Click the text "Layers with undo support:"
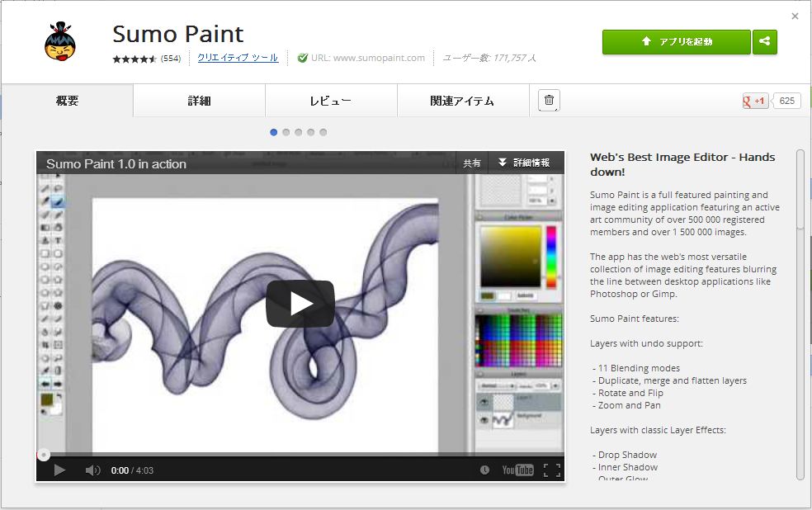Image resolution: width=812 pixels, height=510 pixels. click(x=646, y=344)
